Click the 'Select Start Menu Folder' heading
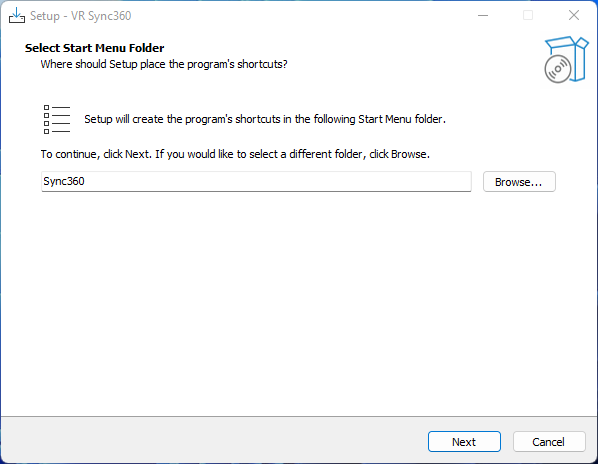The image size is (598, 464). coord(95,48)
